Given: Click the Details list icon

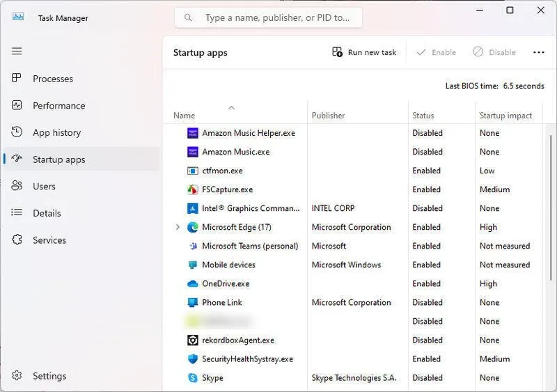Looking at the screenshot, I should tap(17, 212).
